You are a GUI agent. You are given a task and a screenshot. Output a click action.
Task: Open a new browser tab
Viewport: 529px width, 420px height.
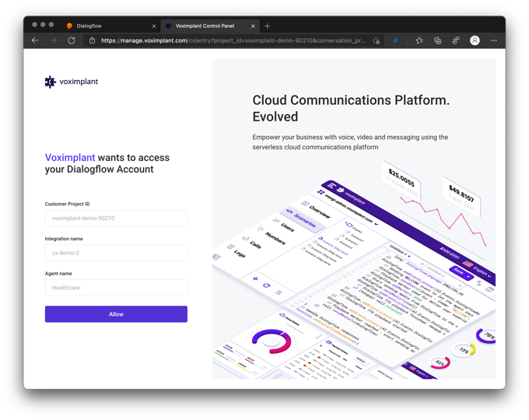click(268, 26)
